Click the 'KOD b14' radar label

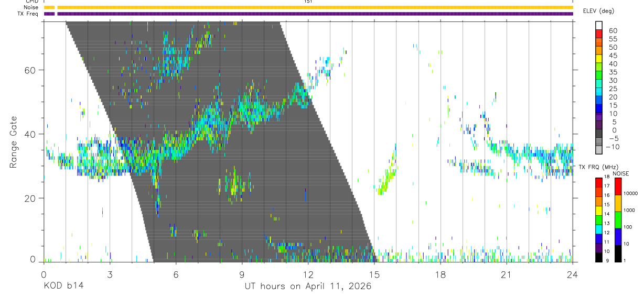click(63, 286)
